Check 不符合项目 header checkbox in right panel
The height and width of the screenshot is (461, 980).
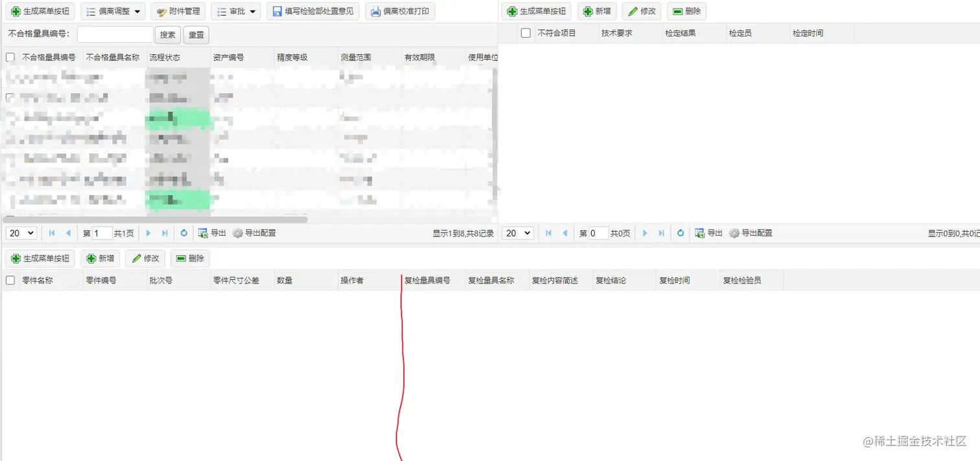click(525, 32)
